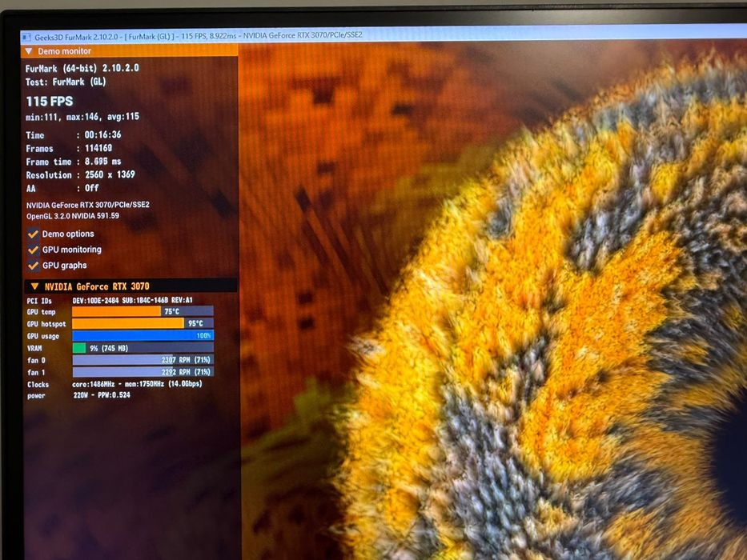Uncheck the GPU graphs checkbox
747x560 pixels.
(x=33, y=266)
